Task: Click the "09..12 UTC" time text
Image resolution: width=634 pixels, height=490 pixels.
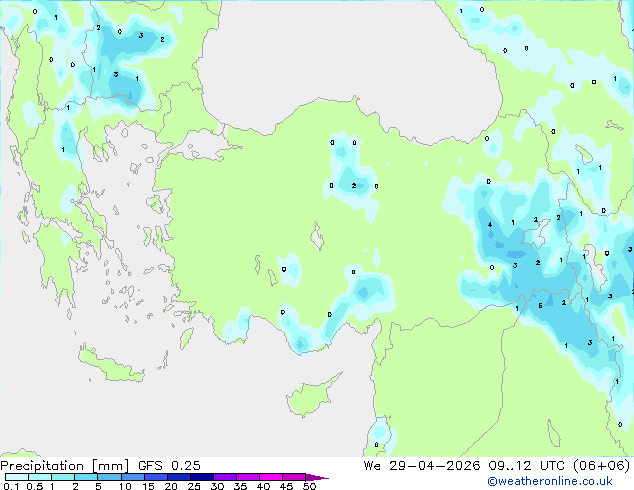Action: click(526, 466)
